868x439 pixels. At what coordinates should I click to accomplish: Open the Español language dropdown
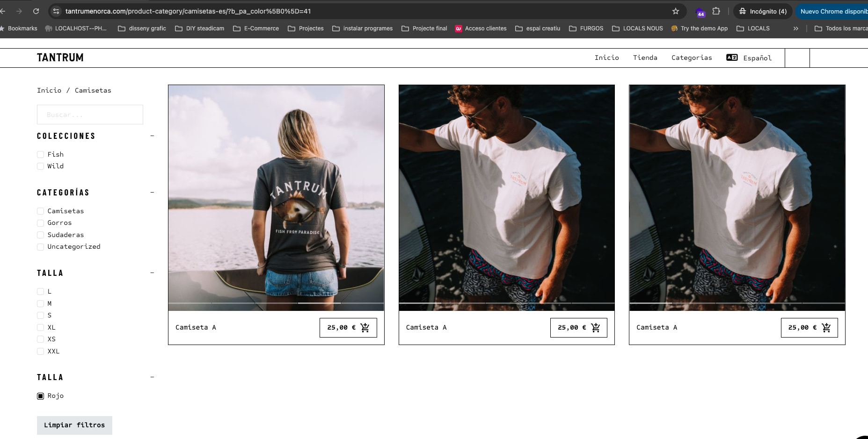pos(757,58)
